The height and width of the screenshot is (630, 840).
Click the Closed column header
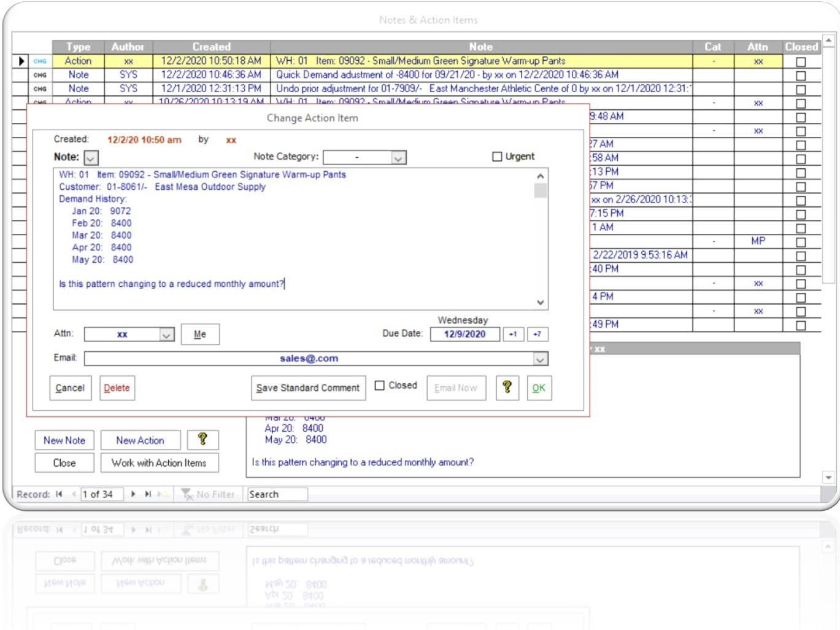coord(801,47)
